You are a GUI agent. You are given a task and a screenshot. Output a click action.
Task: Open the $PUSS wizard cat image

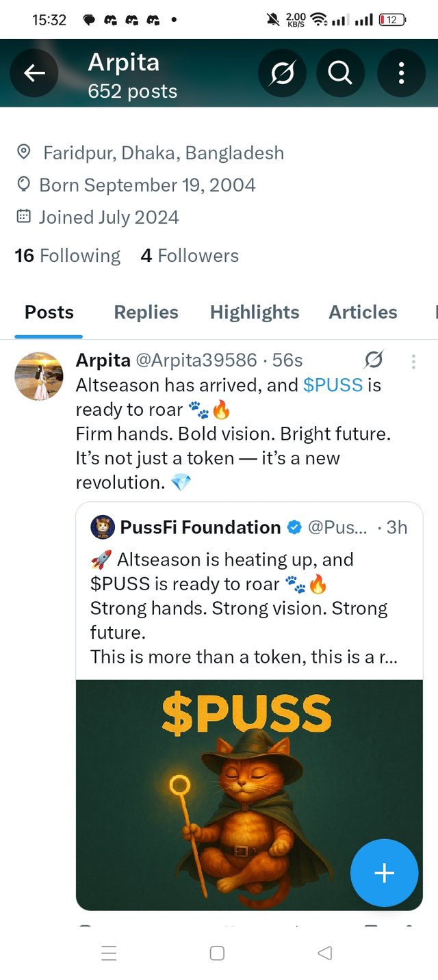pyautogui.click(x=249, y=795)
